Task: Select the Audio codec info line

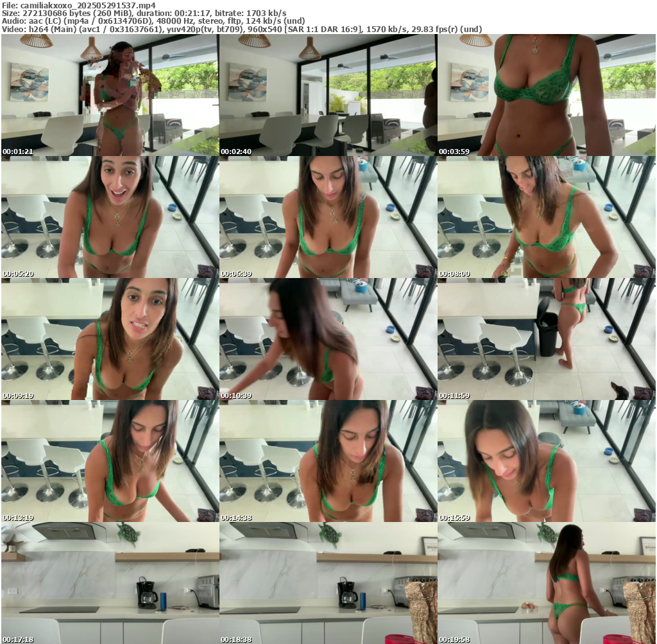Action: (153, 21)
